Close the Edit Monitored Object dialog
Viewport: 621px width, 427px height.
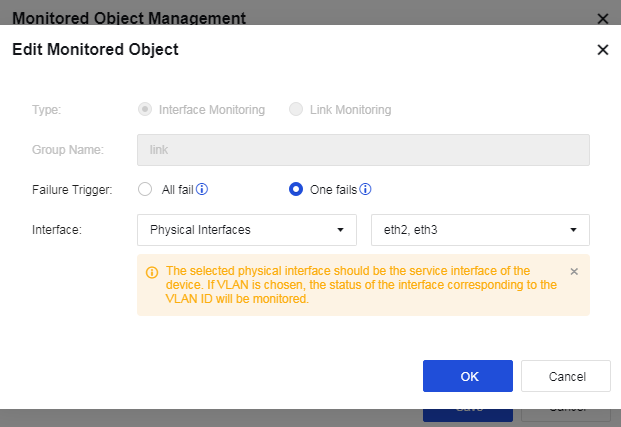click(602, 50)
